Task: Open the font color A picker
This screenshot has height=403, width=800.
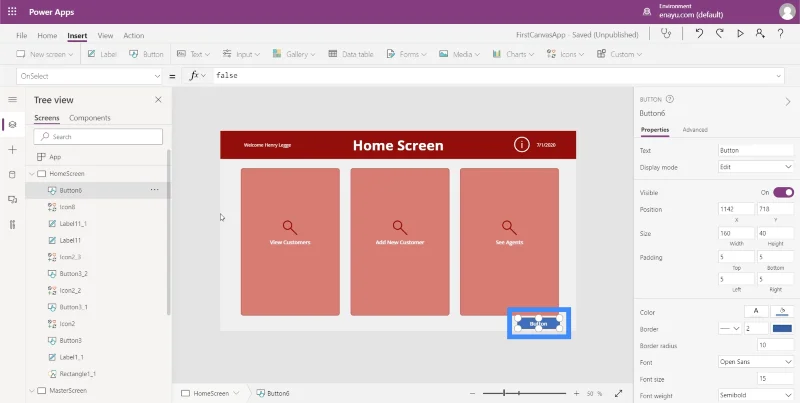Action: tap(756, 311)
